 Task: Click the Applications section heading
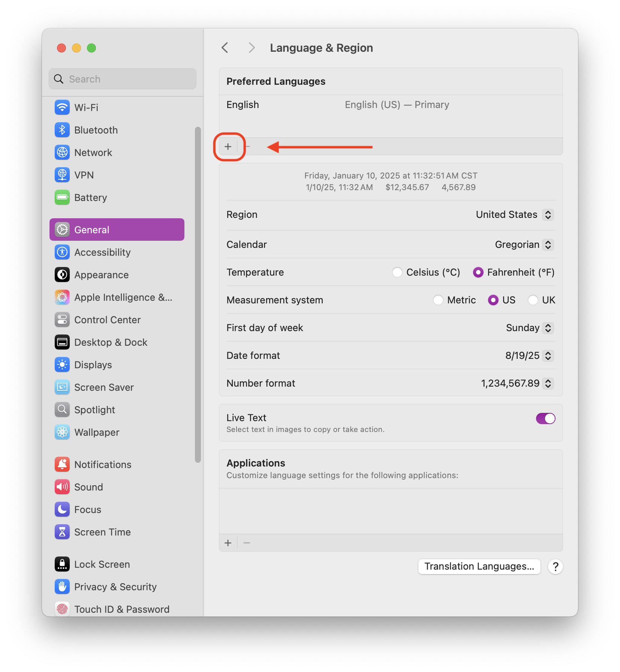pyautogui.click(x=256, y=463)
